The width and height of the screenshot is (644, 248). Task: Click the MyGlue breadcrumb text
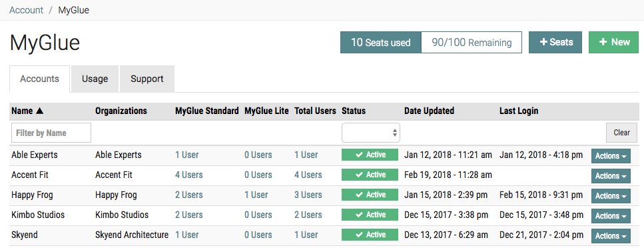click(73, 10)
